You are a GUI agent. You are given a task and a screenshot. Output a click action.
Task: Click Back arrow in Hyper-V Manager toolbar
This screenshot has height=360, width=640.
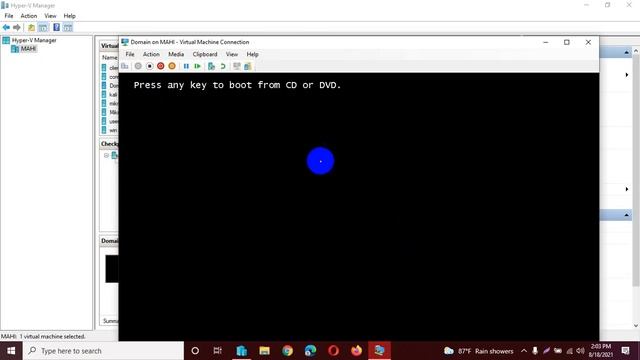click(6, 27)
